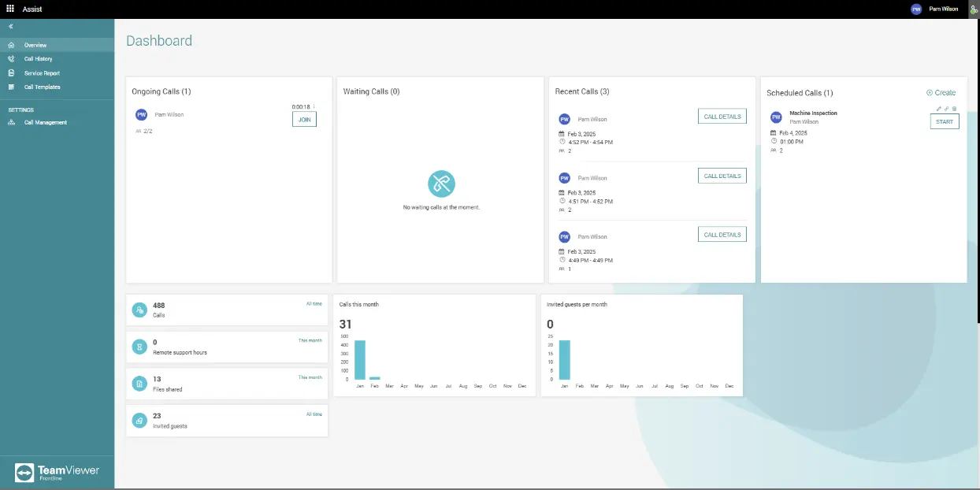Screen dimensions: 980x490
Task: Click the Overview home icon
Action: [11, 45]
